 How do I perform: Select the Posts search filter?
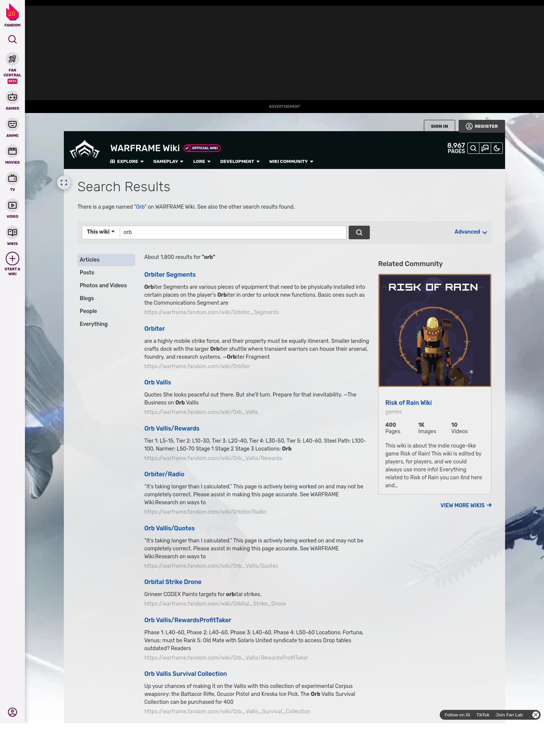pyautogui.click(x=87, y=273)
